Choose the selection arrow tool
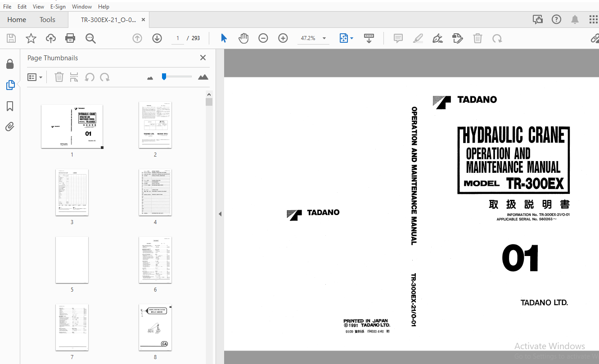This screenshot has height=364, width=599. click(x=224, y=38)
